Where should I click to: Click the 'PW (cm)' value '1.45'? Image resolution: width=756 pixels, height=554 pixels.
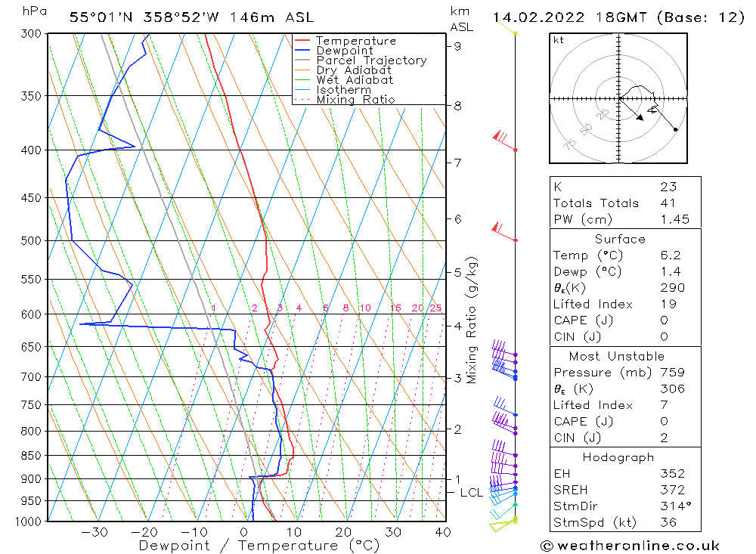[675, 219]
